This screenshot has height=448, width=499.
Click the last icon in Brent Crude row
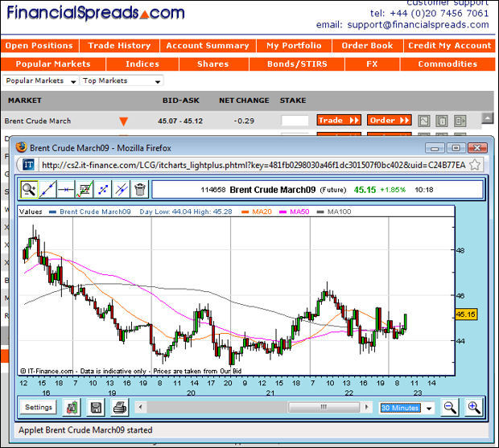(x=460, y=121)
